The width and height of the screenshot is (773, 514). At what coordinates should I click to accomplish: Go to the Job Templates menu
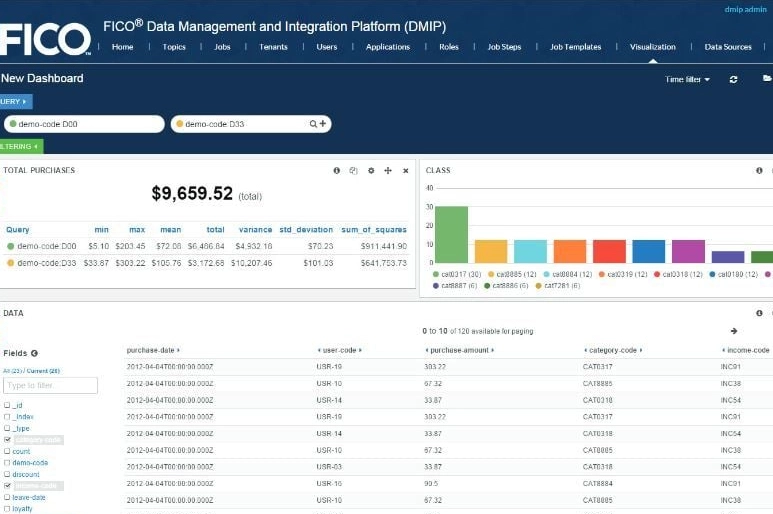click(575, 47)
